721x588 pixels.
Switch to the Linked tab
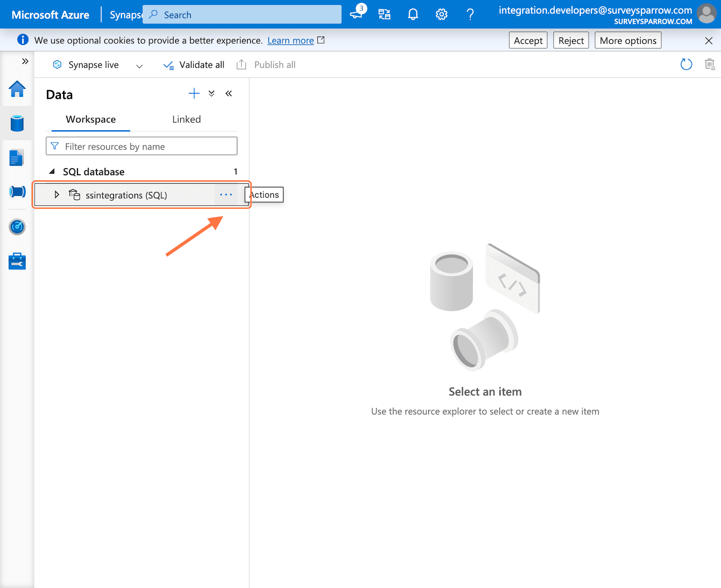pos(186,119)
